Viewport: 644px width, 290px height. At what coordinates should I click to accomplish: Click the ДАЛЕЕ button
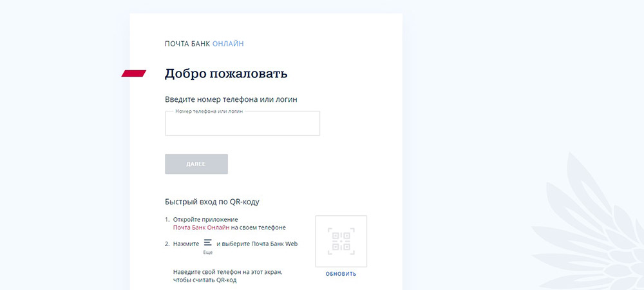[x=196, y=164]
